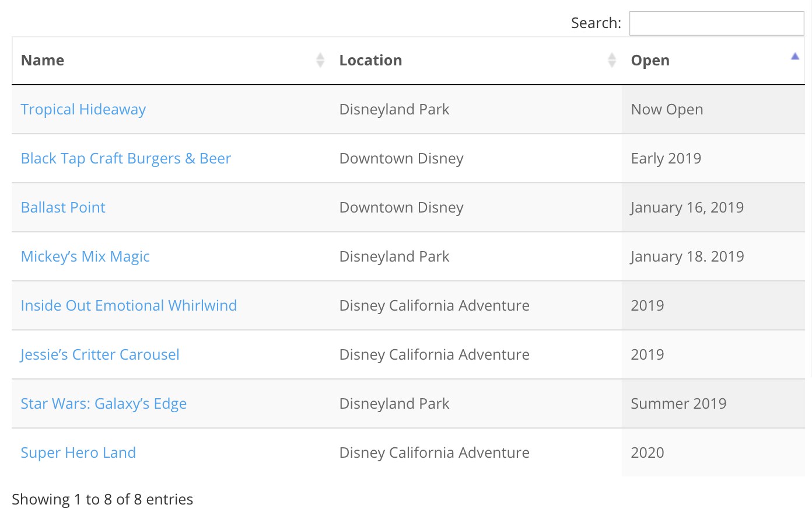Click the Summer 2019 opening date cell
This screenshot has width=812, height=522.
tap(678, 404)
